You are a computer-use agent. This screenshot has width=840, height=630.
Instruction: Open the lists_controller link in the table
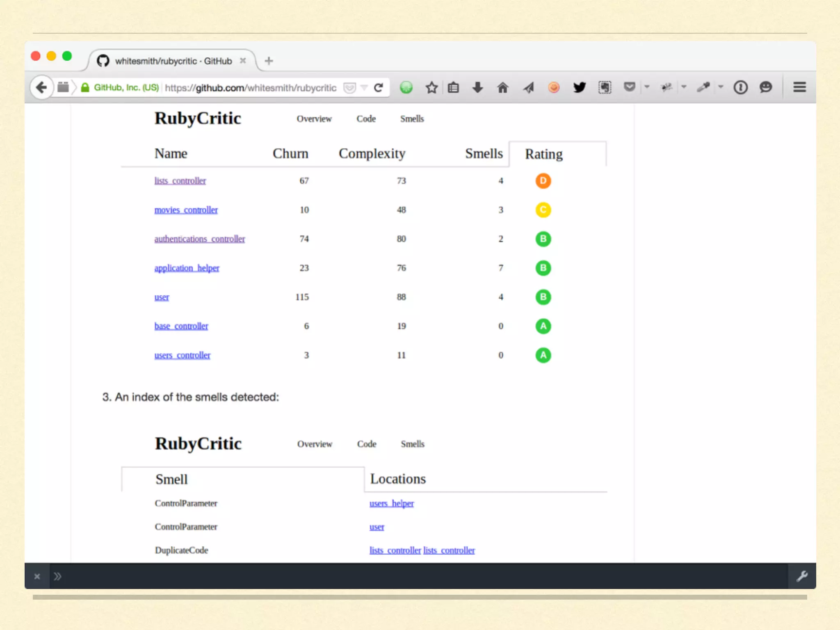180,181
